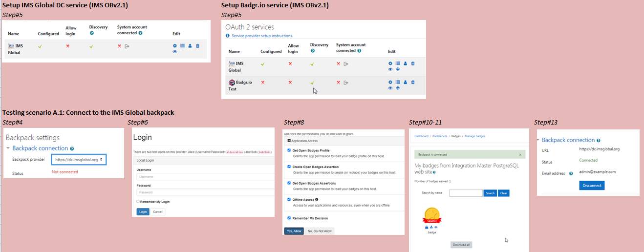The width and height of the screenshot is (644, 252).
Task: Click the Cancel button on Login form
Action: coord(157,211)
